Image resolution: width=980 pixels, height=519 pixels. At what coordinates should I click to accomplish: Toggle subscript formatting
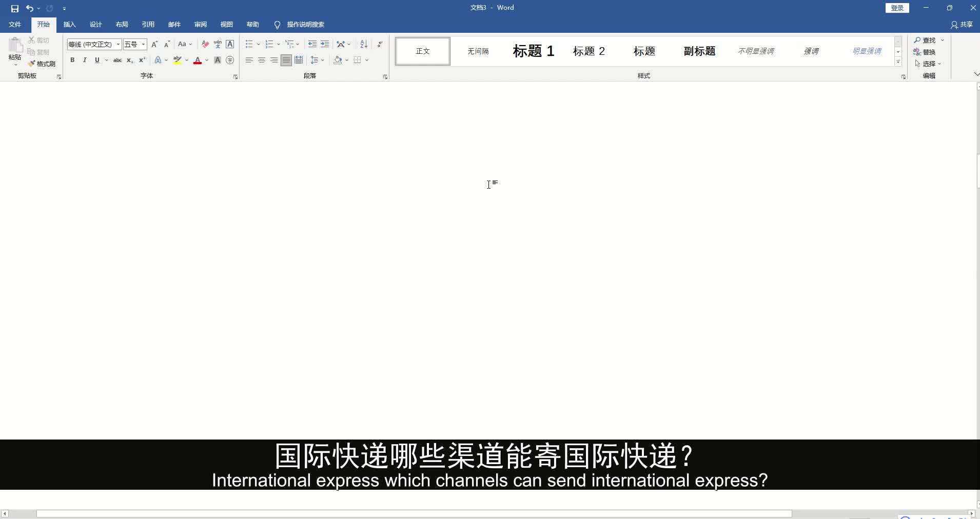click(130, 60)
